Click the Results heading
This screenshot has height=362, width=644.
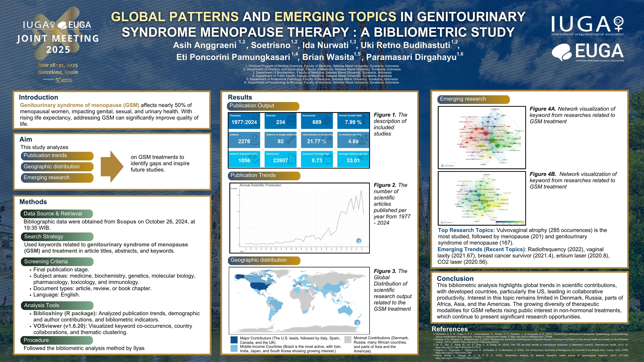240,97
